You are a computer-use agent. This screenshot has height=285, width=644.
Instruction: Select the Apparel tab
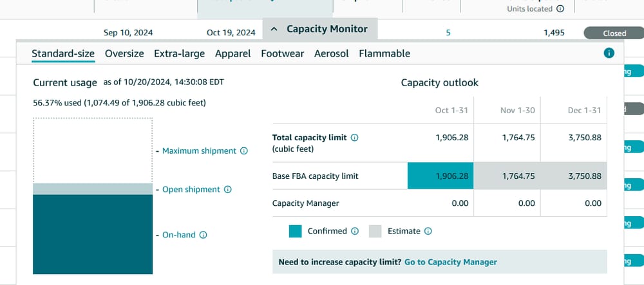[x=233, y=53]
